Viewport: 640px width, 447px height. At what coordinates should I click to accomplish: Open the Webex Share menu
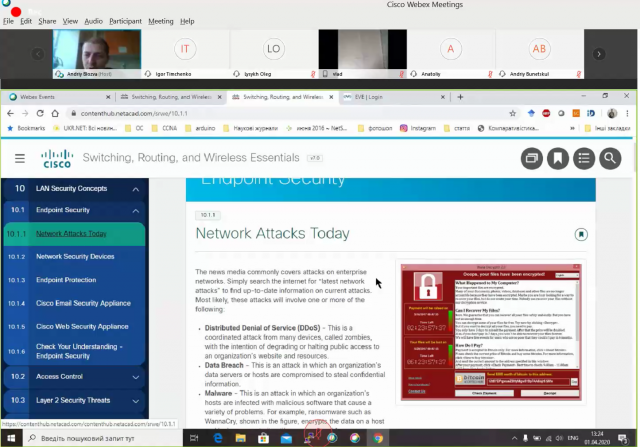47,21
